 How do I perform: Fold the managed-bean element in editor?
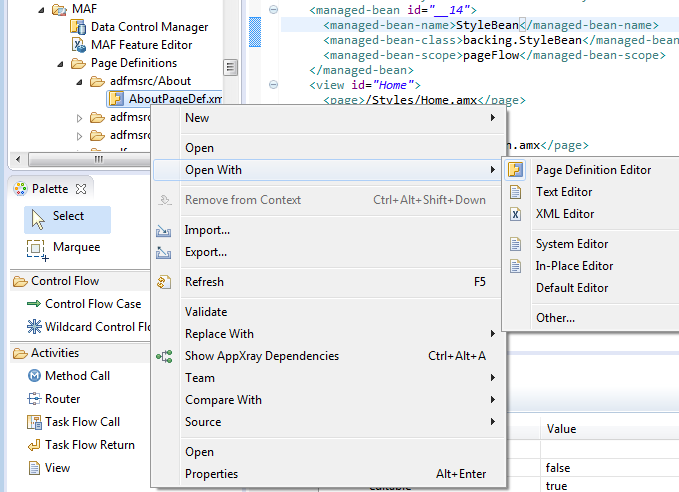click(x=273, y=10)
